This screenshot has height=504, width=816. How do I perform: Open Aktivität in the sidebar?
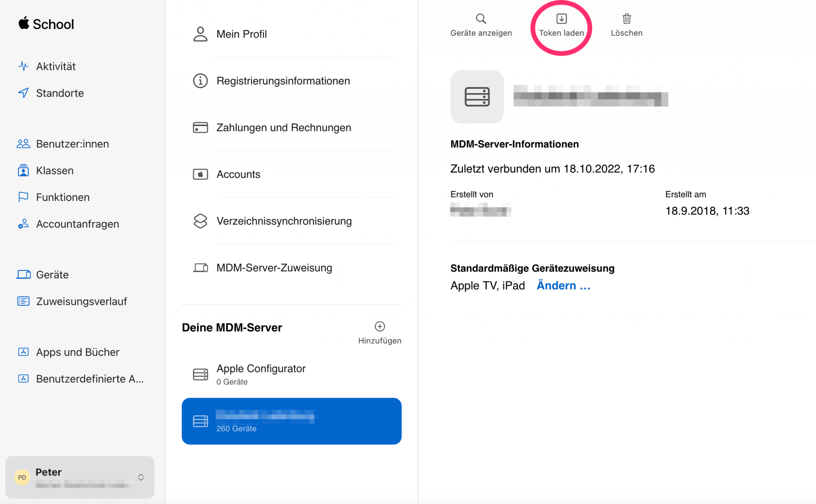56,66
